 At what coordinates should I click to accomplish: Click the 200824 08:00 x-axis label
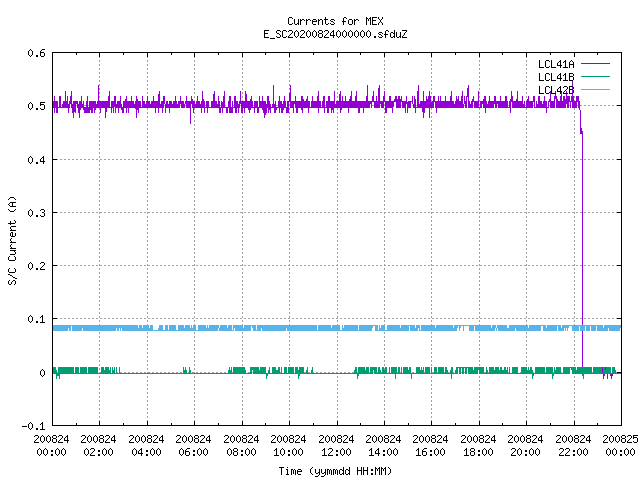point(241,446)
